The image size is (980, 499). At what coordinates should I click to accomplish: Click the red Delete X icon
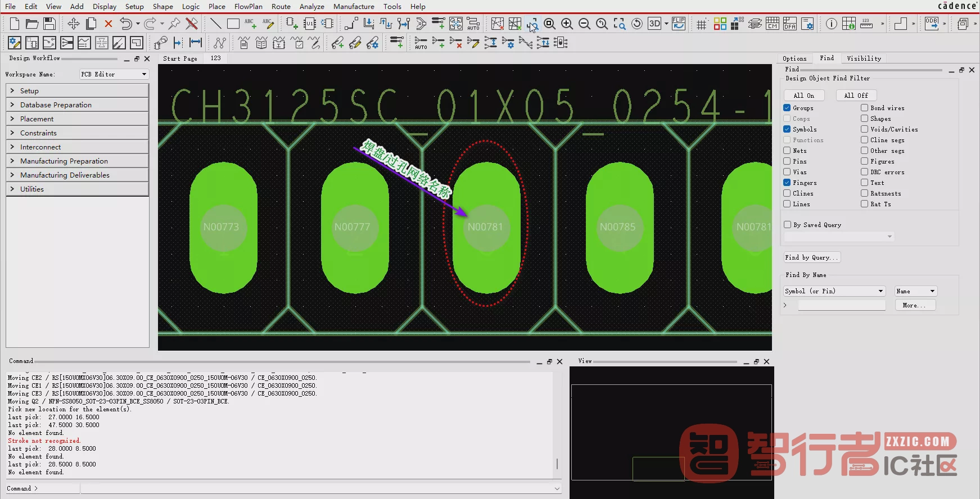[x=109, y=24]
